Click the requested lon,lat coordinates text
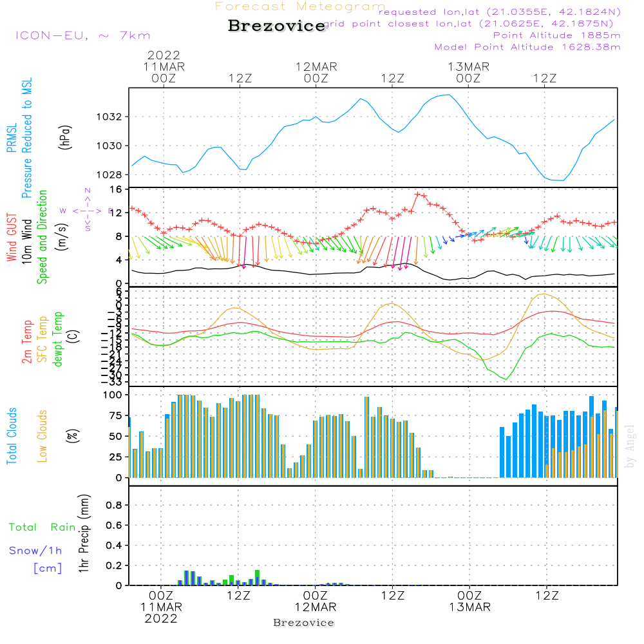The width and height of the screenshot is (644, 644). [500, 12]
